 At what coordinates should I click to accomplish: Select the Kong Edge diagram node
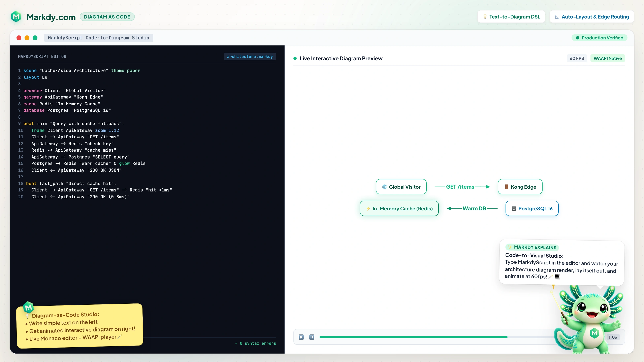(x=520, y=187)
